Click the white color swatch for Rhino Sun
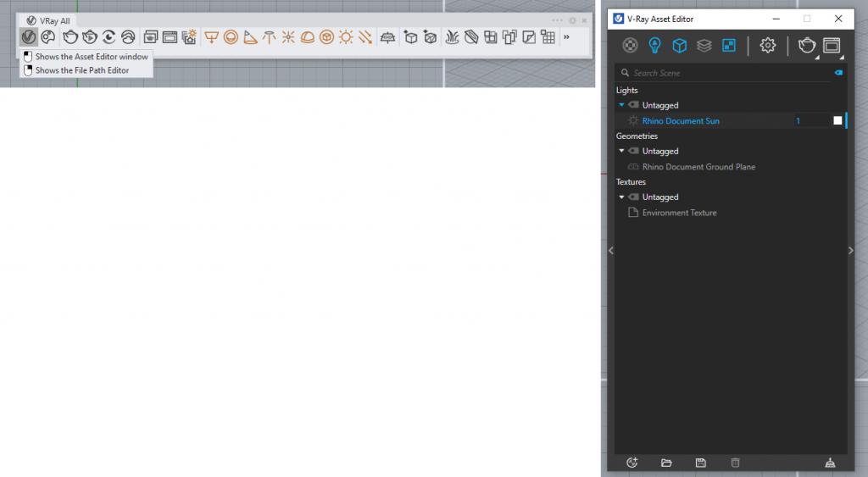Viewport: 868px width, 477px height. point(837,121)
